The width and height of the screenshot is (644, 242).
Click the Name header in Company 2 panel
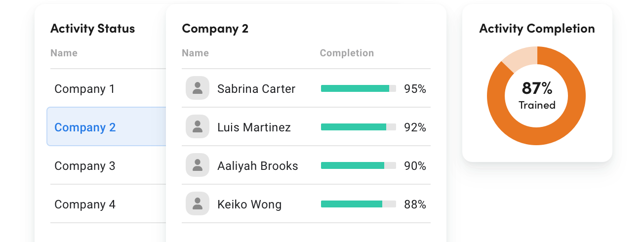tap(195, 53)
